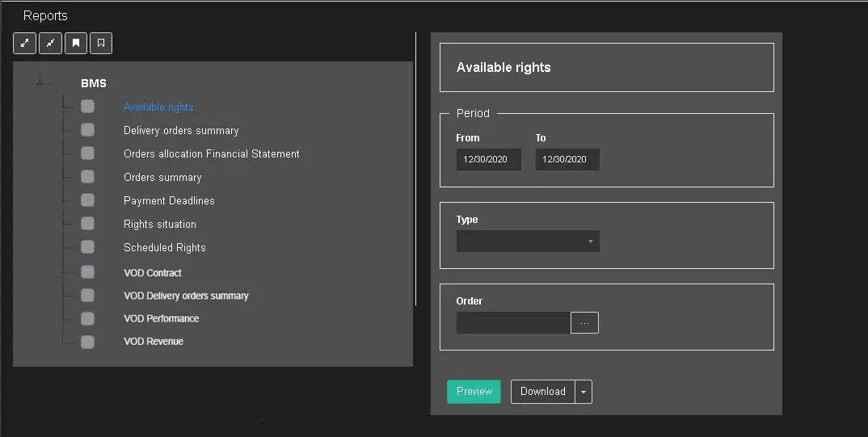Click the Download button
The width and height of the screenshot is (868, 437).
tap(542, 392)
